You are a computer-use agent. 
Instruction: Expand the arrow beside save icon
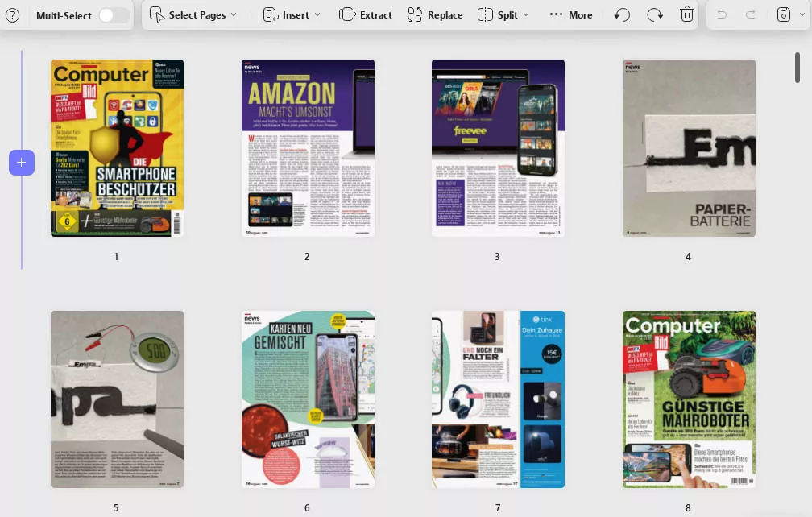click(x=802, y=14)
